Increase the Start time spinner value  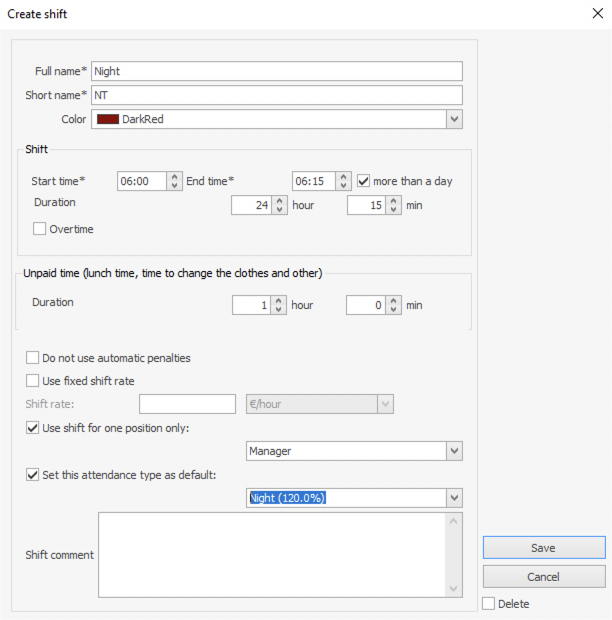tap(174, 176)
